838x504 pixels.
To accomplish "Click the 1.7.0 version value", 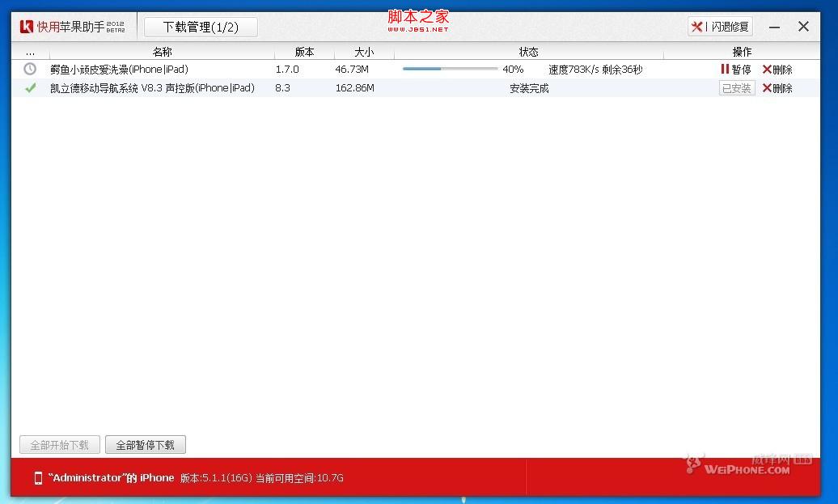I will click(x=287, y=70).
